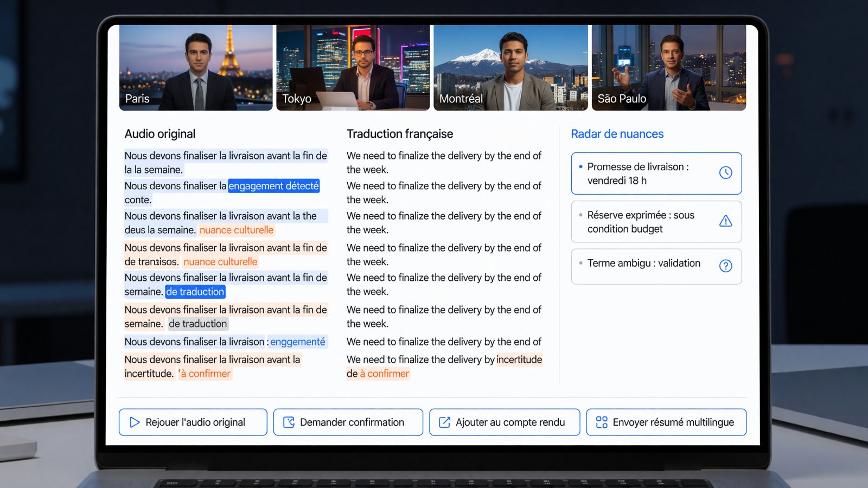
Task: Click the icon in Demander confirmation button
Action: [289, 422]
